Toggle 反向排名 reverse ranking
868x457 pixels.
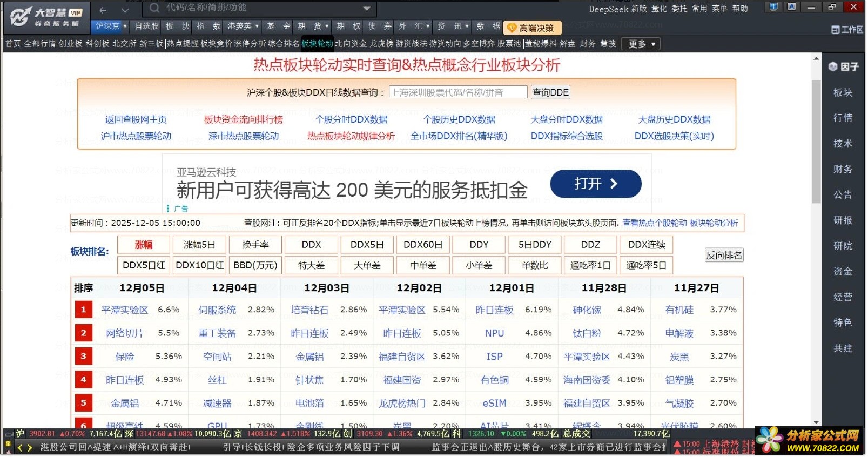coord(724,256)
